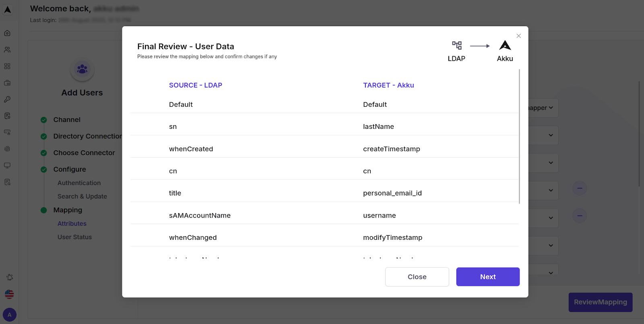The image size is (644, 324).
Task: Click the upper minus remove-row icon
Action: point(580,188)
